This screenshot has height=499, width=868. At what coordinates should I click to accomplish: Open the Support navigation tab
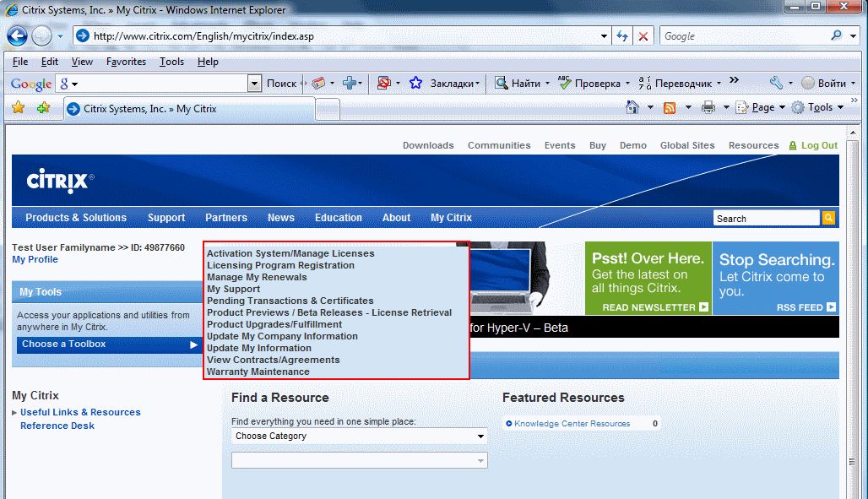point(165,218)
